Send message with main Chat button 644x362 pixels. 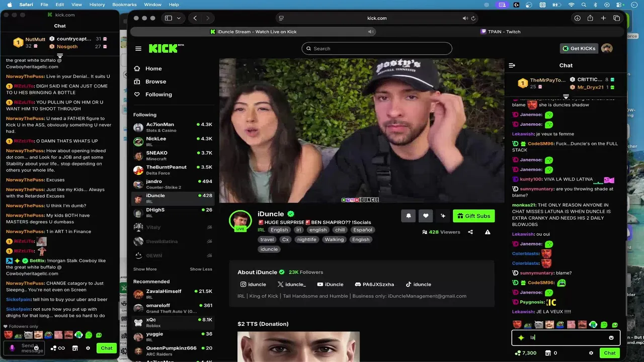pyautogui.click(x=610, y=353)
